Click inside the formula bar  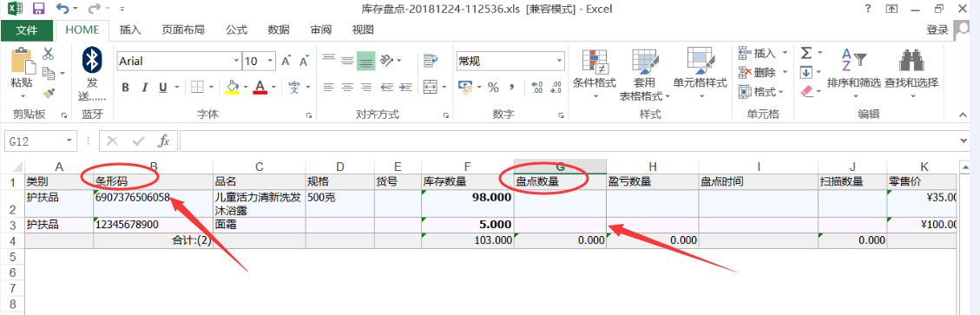point(568,141)
